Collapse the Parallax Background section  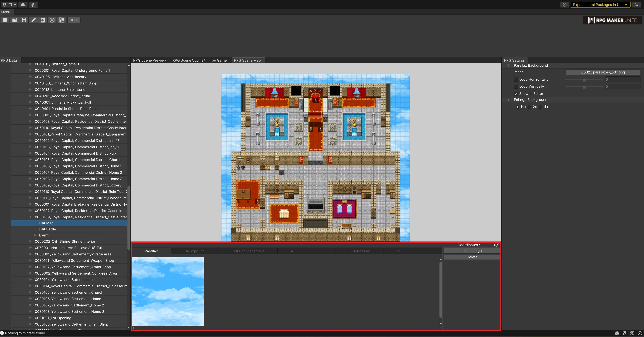[508, 65]
